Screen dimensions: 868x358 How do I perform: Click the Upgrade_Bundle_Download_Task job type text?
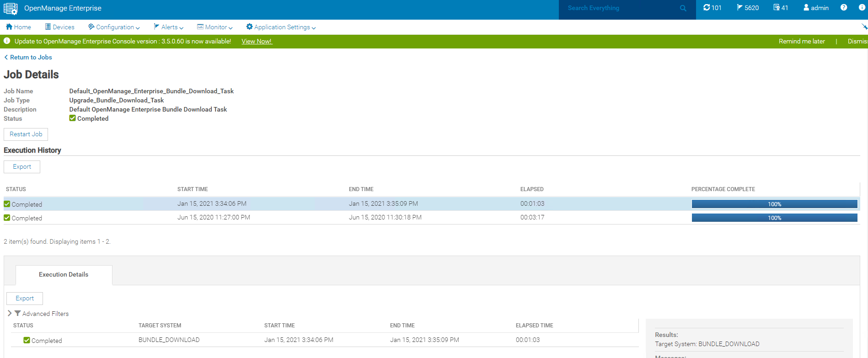[116, 100]
